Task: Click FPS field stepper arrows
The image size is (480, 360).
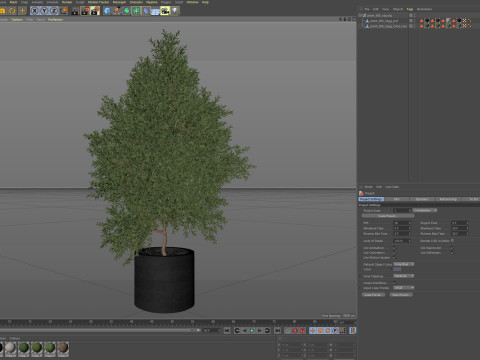Action: pyautogui.click(x=410, y=223)
